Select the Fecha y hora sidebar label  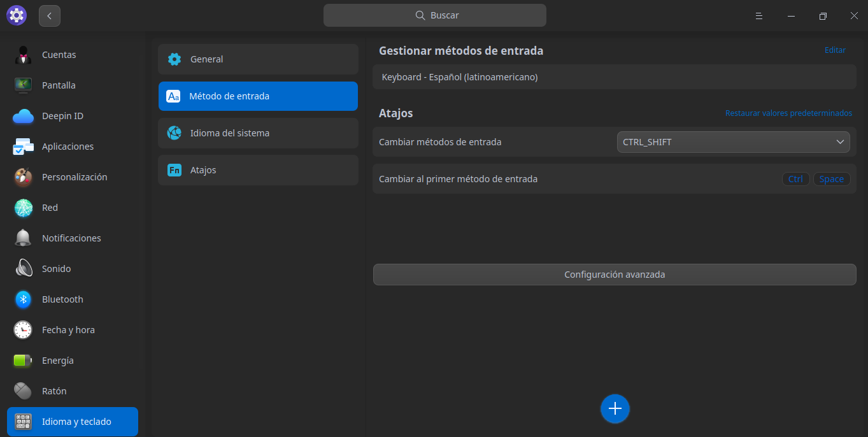68,330
